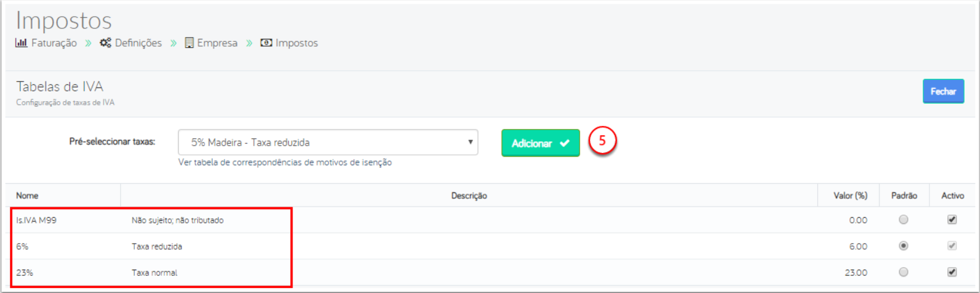
Task: Close the IVA tables panel with Fechar
Action: click(943, 91)
